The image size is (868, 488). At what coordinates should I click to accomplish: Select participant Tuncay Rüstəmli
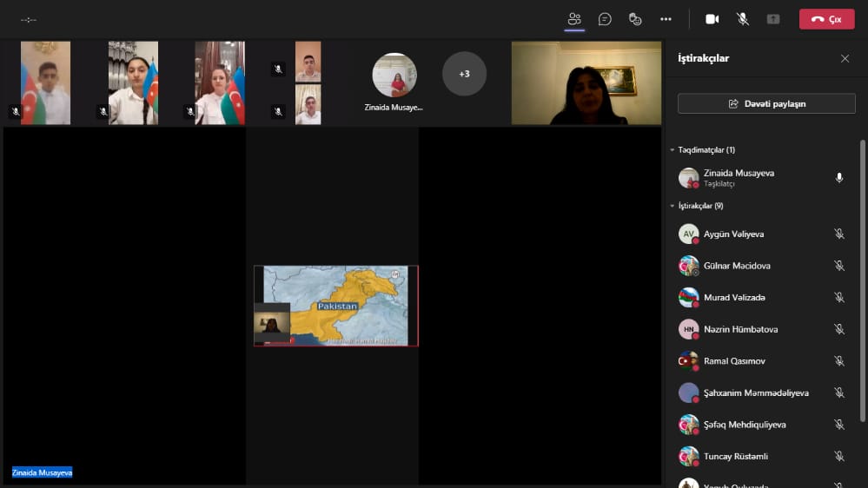coord(764,457)
